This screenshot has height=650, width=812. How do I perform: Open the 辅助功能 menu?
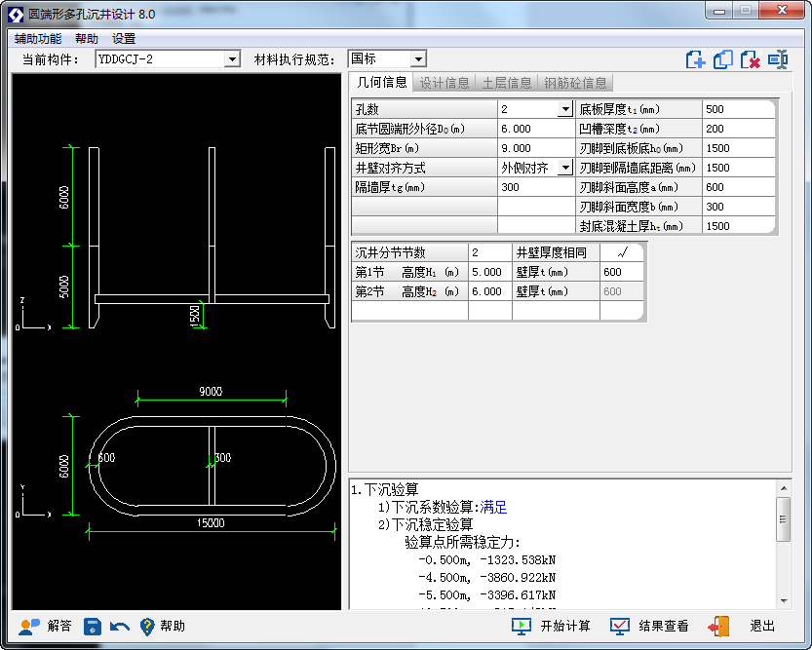[38, 39]
